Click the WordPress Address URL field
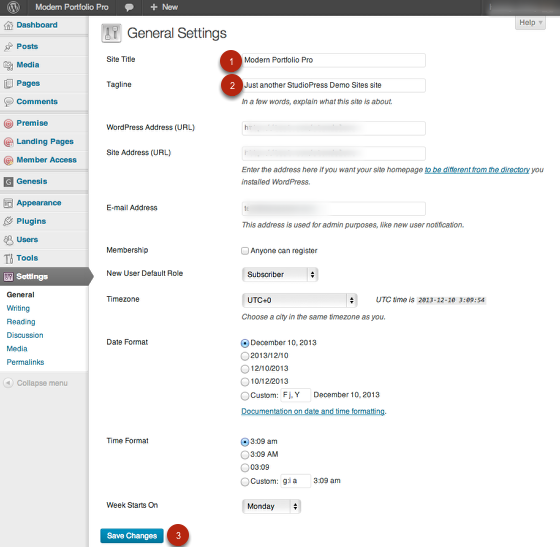 point(334,128)
